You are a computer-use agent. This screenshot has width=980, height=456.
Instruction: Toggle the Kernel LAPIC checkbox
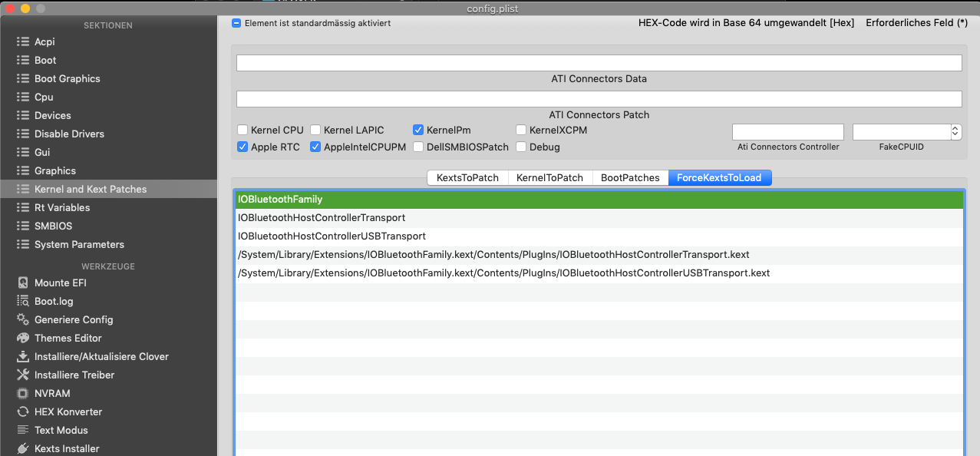click(315, 130)
